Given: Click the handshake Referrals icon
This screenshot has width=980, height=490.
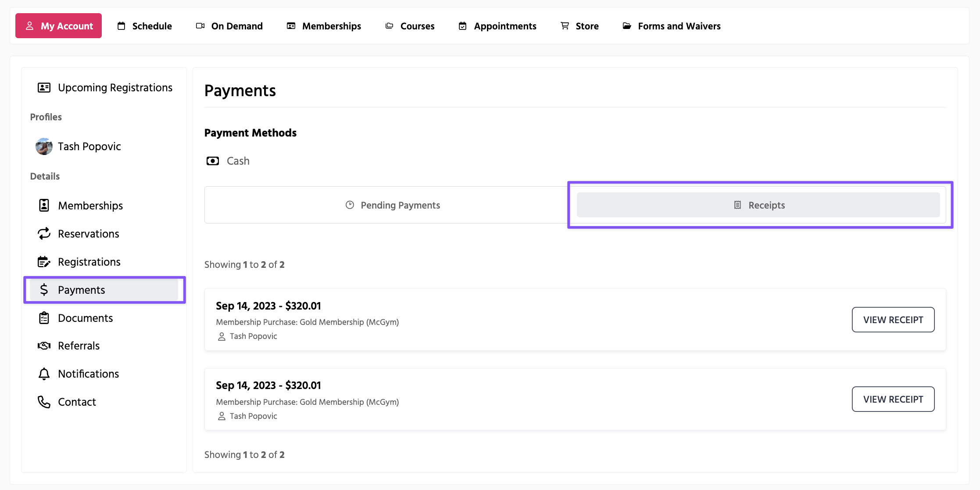Looking at the screenshot, I should 44,346.
